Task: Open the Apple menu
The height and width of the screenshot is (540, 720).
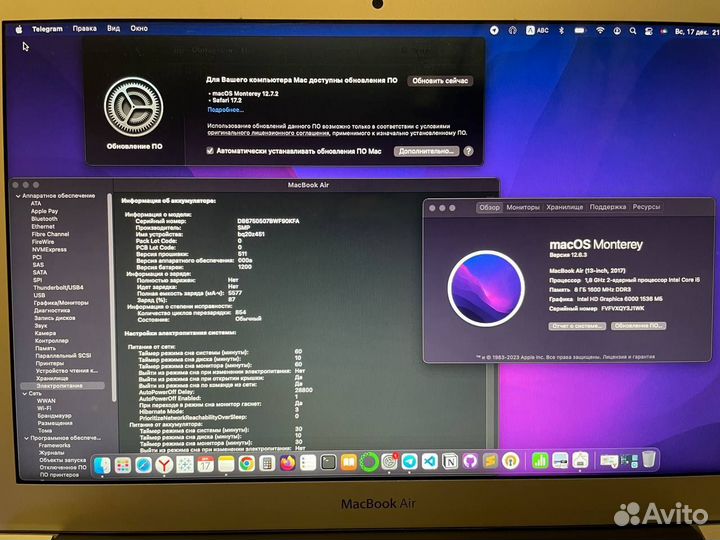Action: (x=19, y=29)
